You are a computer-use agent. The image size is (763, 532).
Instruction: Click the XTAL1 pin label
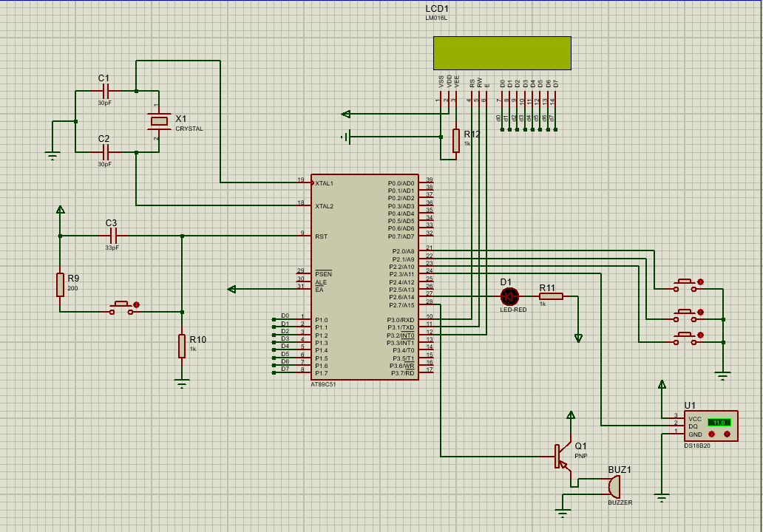(x=324, y=183)
